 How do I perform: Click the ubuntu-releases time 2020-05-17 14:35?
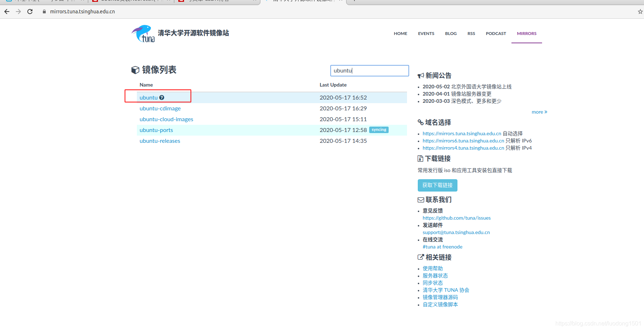pos(343,141)
